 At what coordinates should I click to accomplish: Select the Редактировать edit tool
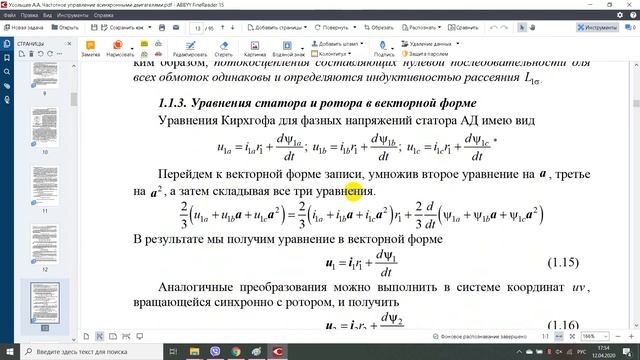[x=190, y=49]
